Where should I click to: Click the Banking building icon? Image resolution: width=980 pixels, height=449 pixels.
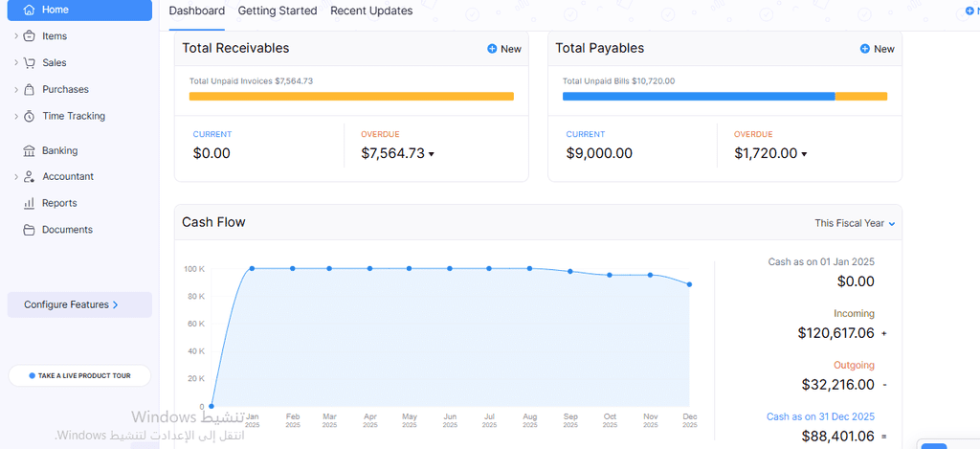[29, 151]
